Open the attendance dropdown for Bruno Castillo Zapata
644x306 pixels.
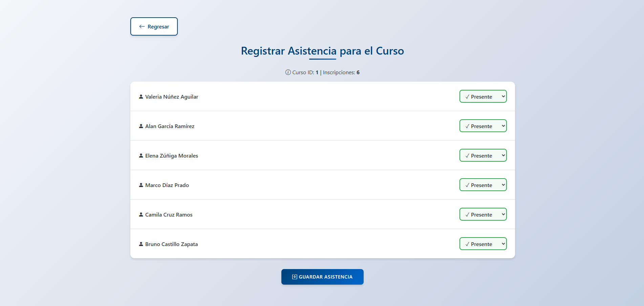click(483, 244)
